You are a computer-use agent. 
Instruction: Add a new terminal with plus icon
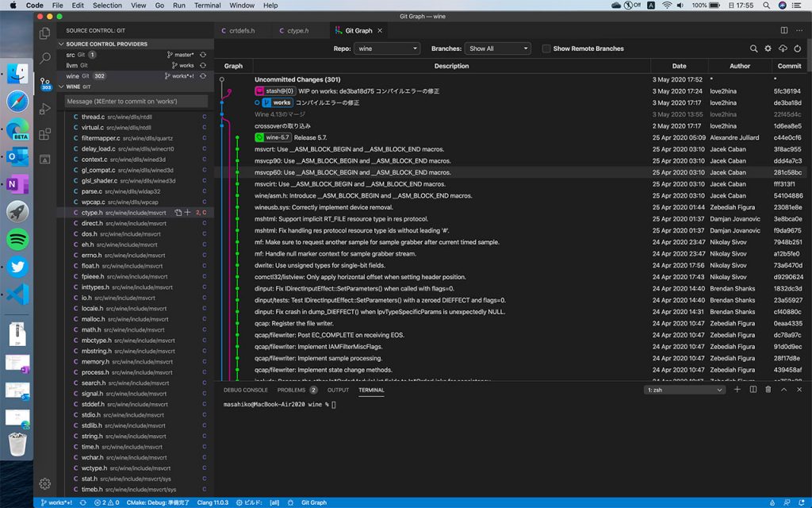tap(737, 389)
